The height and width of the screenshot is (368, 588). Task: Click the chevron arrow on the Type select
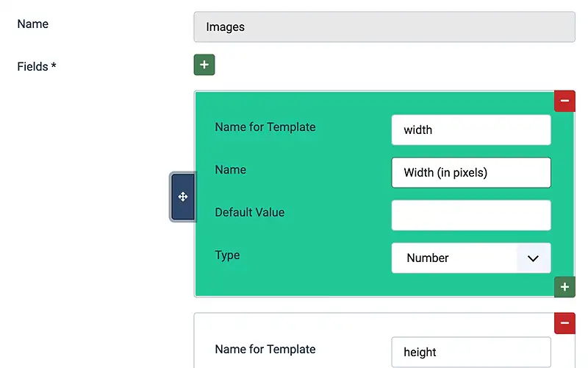tap(533, 258)
